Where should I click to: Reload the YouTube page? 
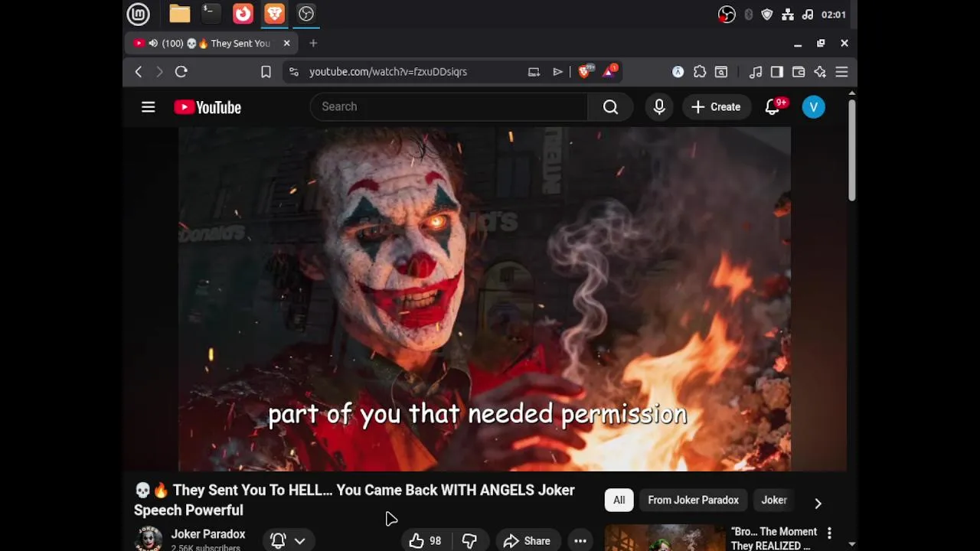pos(181,72)
